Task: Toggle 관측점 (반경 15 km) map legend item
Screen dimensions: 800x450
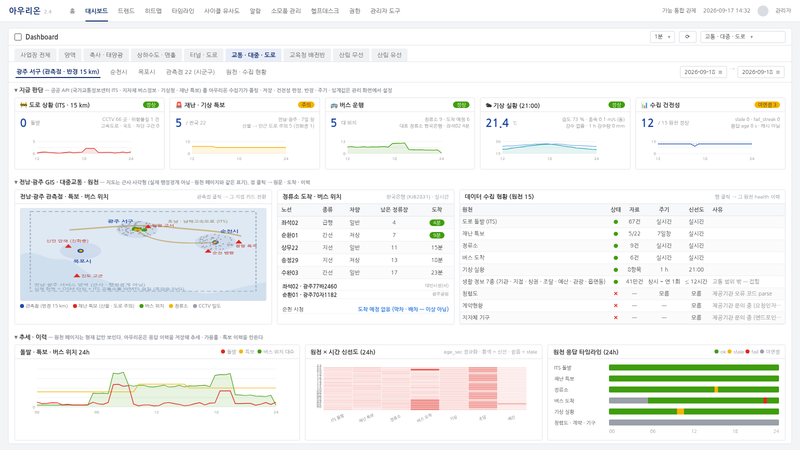Action: 44,306
